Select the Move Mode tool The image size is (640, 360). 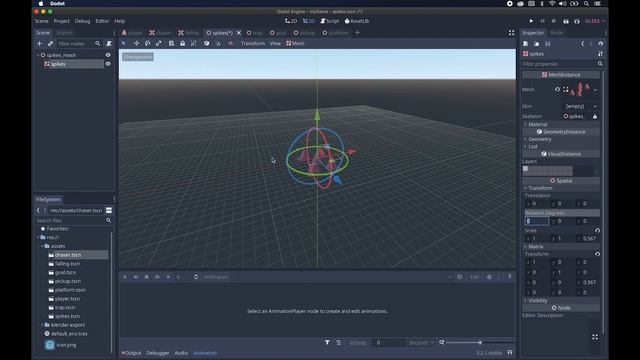click(136, 43)
